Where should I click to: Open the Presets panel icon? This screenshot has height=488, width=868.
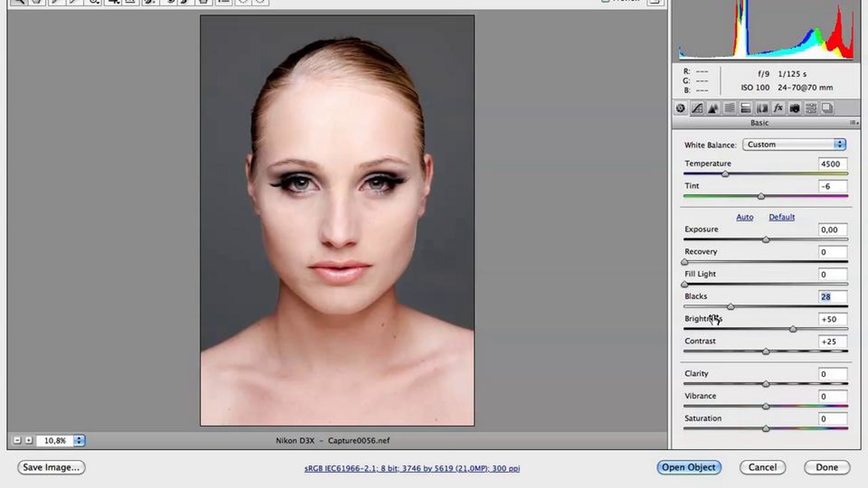coord(811,108)
